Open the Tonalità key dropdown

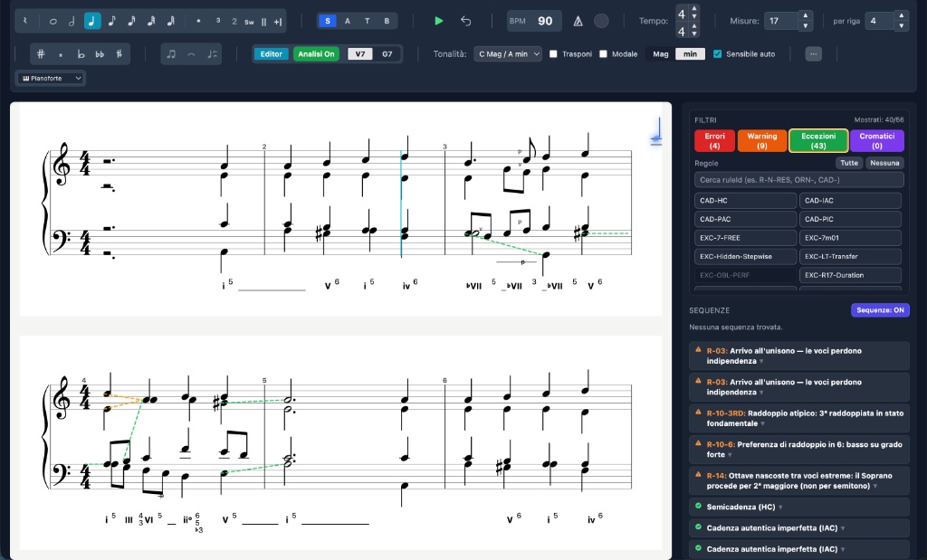pyautogui.click(x=507, y=54)
